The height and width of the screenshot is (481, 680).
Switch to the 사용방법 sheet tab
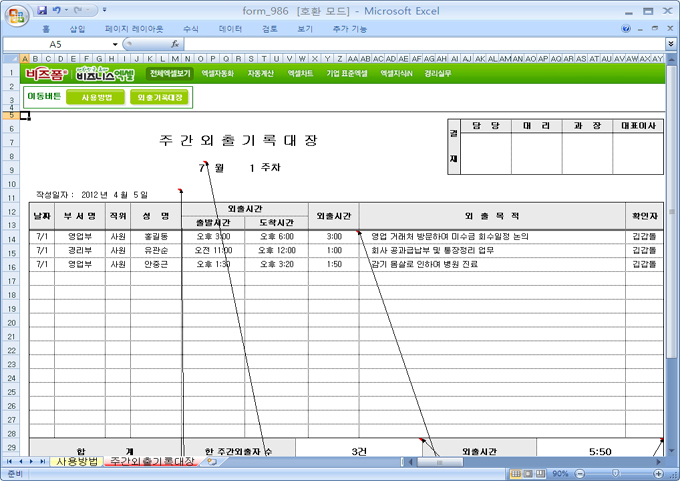click(x=77, y=462)
